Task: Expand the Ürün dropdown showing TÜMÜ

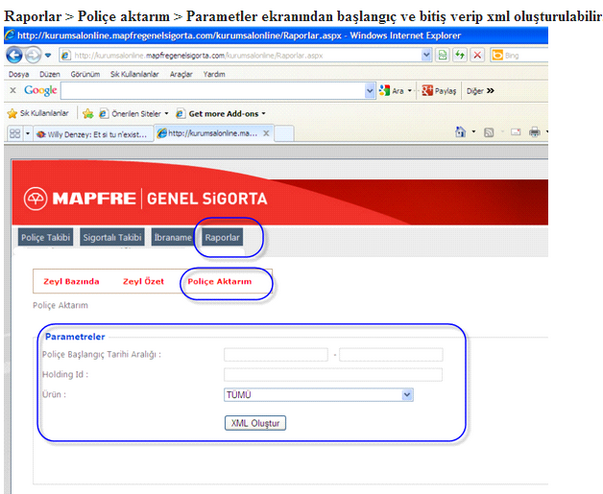Action: pos(406,395)
